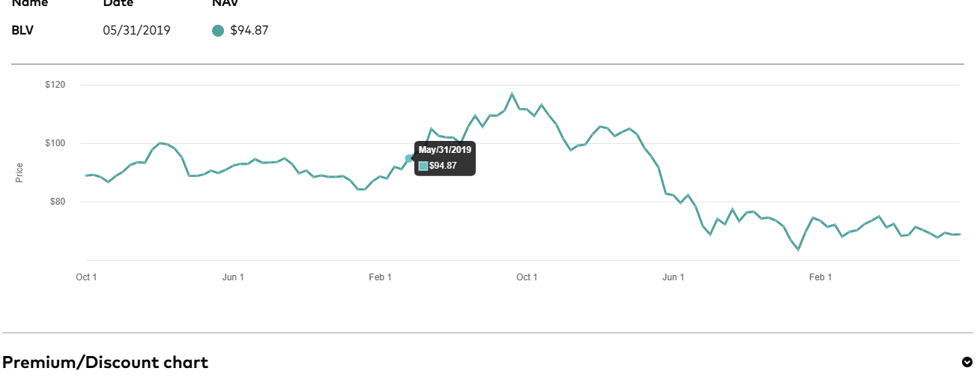The width and height of the screenshot is (980, 383).
Task: Expand the Premium/Discount chart chevron
Action: 967,362
